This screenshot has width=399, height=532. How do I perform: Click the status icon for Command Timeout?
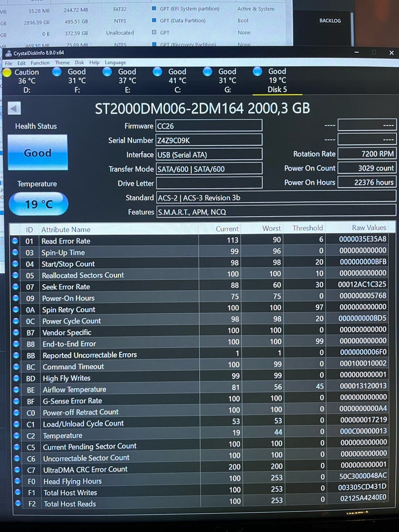16,367
